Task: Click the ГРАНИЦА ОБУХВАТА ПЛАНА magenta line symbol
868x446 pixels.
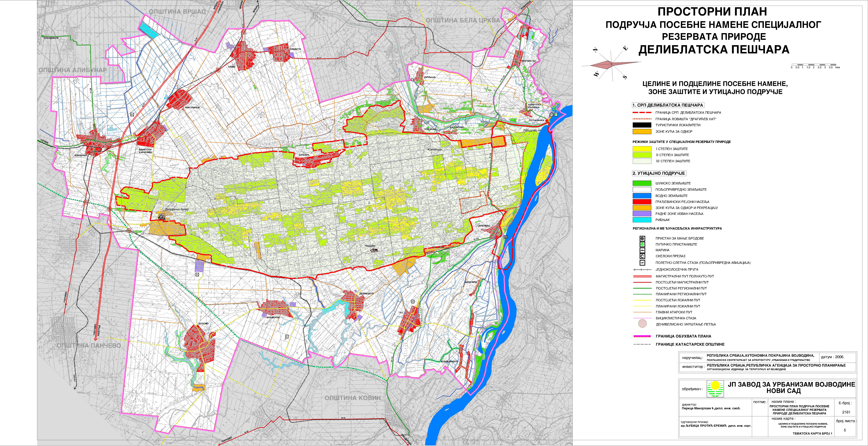Action: pyautogui.click(x=642, y=336)
